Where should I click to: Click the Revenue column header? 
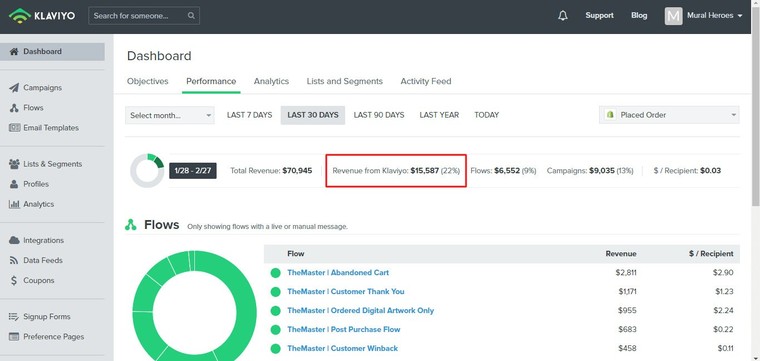point(621,254)
